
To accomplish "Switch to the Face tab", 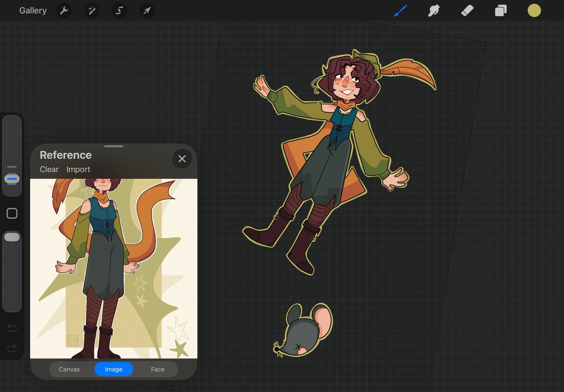I will coord(157,369).
